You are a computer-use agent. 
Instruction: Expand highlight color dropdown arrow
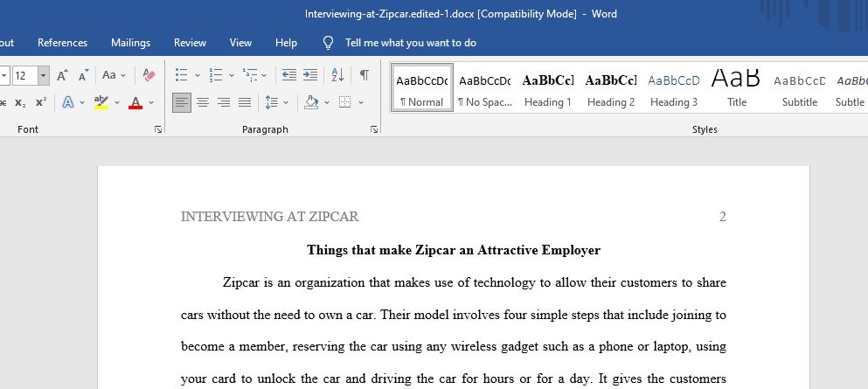[x=117, y=102]
